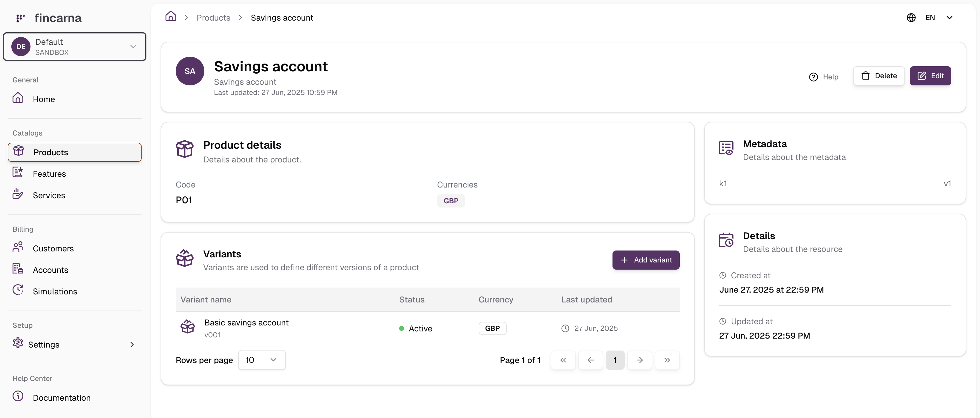Click the clock icon next to Updated at

[722, 321]
